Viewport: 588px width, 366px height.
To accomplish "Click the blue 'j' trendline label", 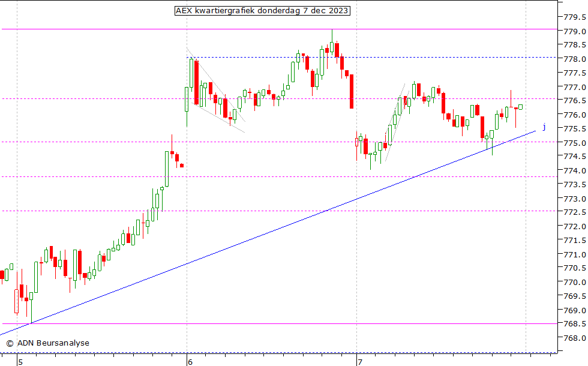I will 544,127.
